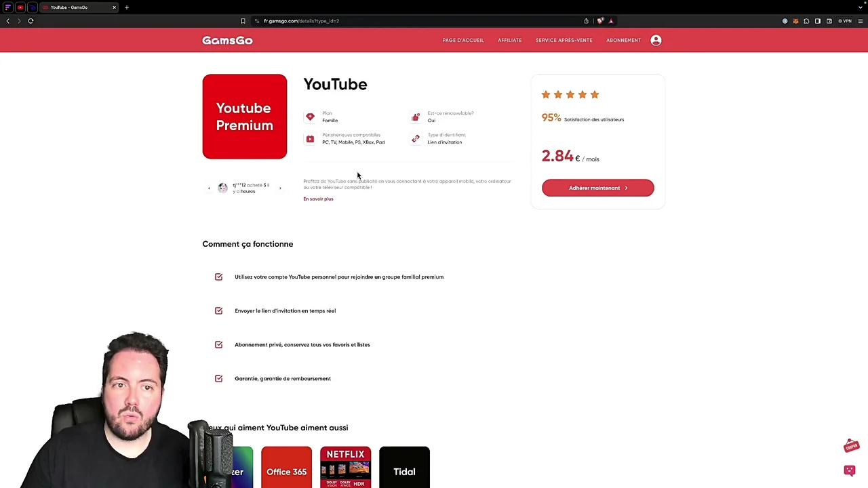Viewport: 868px width, 488px height.
Task: Click the compatible devices play icon
Action: [310, 139]
